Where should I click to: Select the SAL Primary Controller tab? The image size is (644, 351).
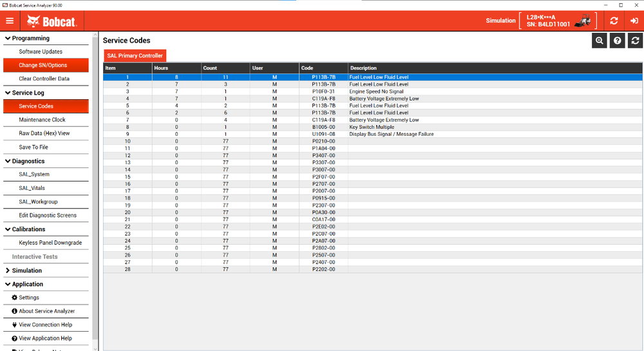click(135, 56)
